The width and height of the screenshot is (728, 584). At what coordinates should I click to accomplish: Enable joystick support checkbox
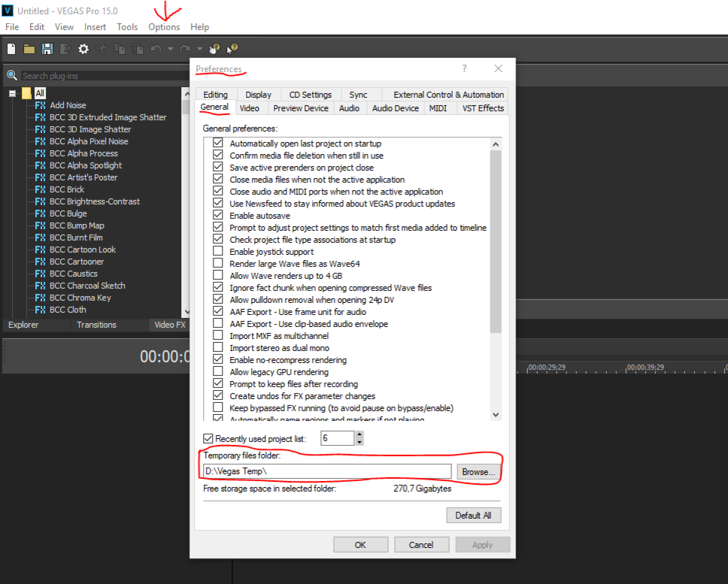coord(218,251)
